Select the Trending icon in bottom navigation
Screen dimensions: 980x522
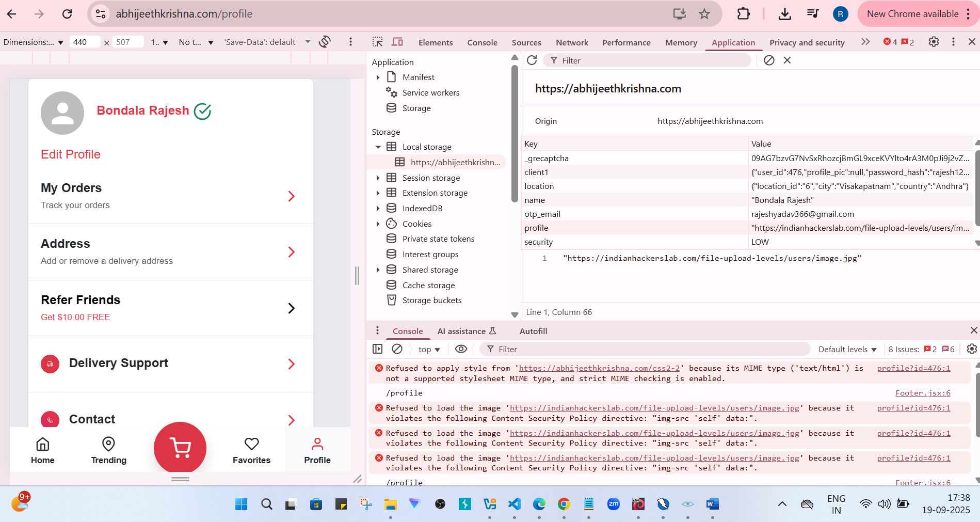click(x=108, y=444)
